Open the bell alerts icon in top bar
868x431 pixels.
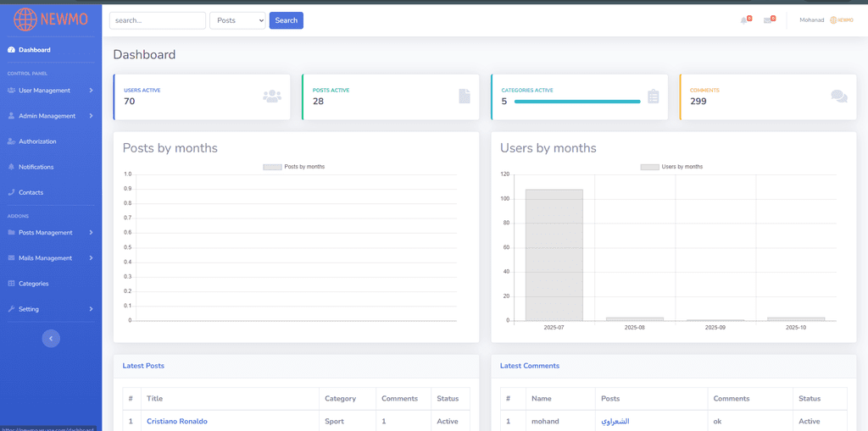(744, 20)
